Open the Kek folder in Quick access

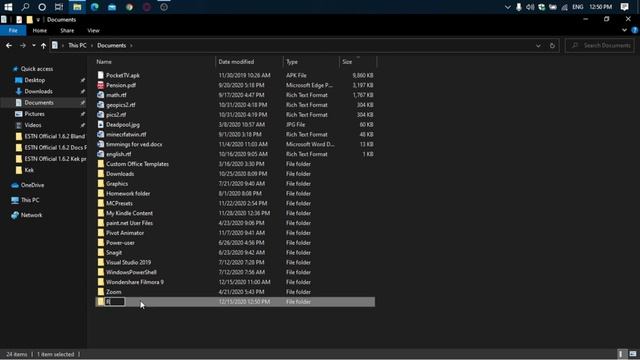tap(29, 170)
